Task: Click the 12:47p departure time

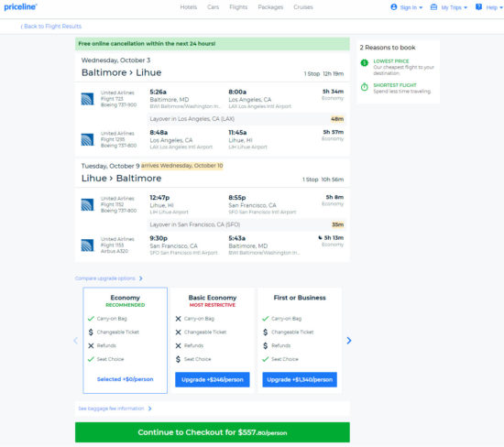Action: [159, 198]
